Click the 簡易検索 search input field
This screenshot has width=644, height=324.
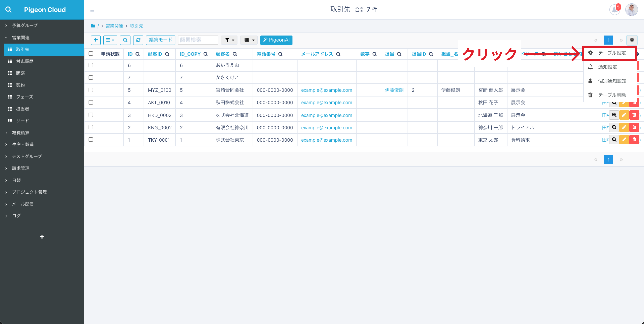click(x=198, y=40)
